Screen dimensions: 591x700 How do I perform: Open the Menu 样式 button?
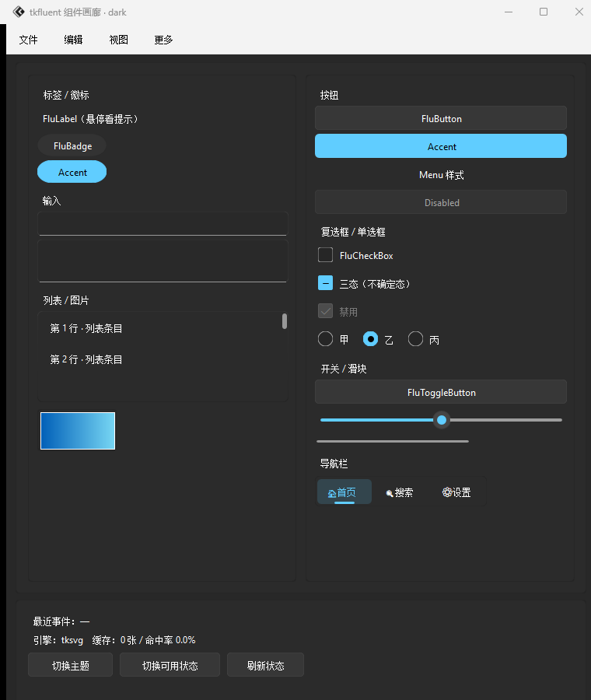(x=441, y=174)
